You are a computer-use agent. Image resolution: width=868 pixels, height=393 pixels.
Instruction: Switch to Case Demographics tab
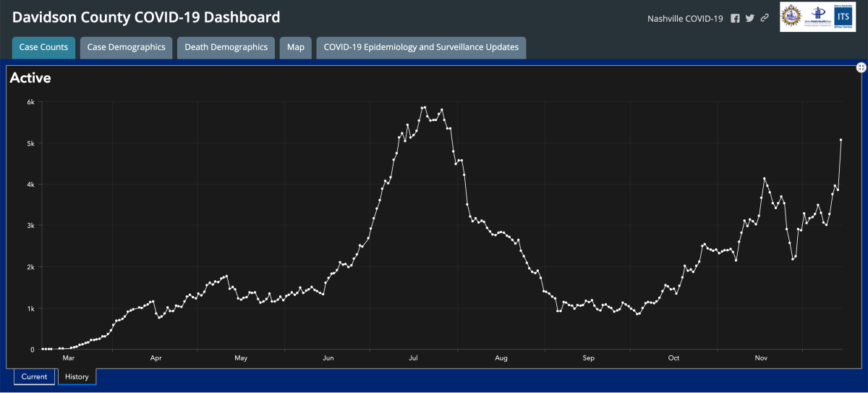tap(126, 48)
